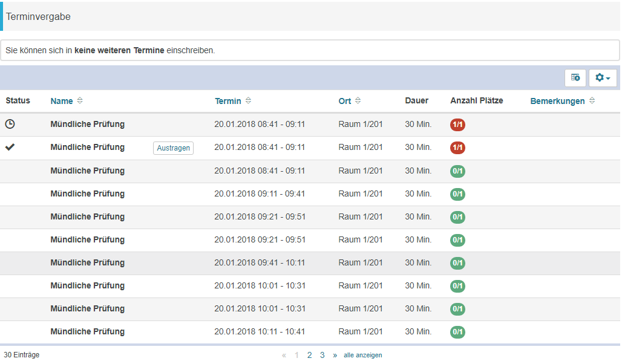Open the gear settings dropdown menu
This screenshot has height=364, width=622.
[603, 77]
